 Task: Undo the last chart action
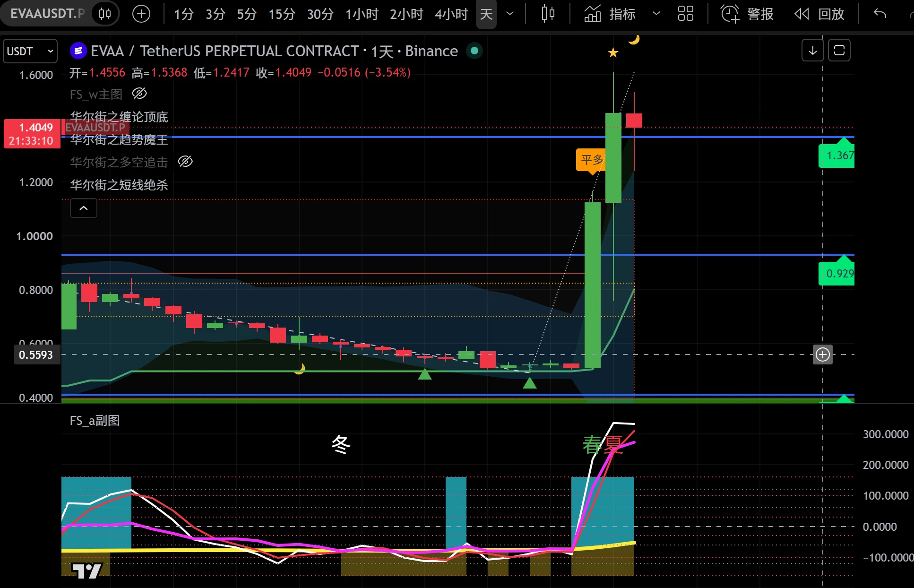coord(880,14)
